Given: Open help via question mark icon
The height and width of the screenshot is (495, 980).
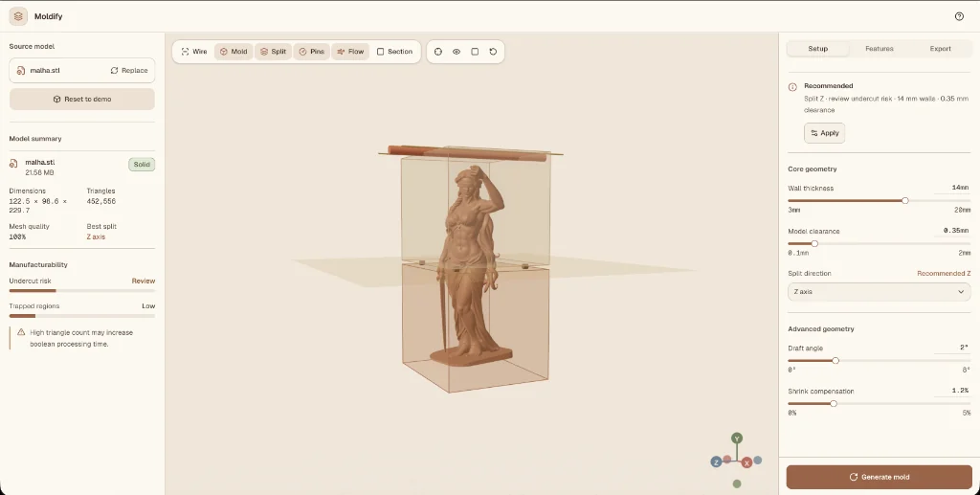Looking at the screenshot, I should coord(959,16).
